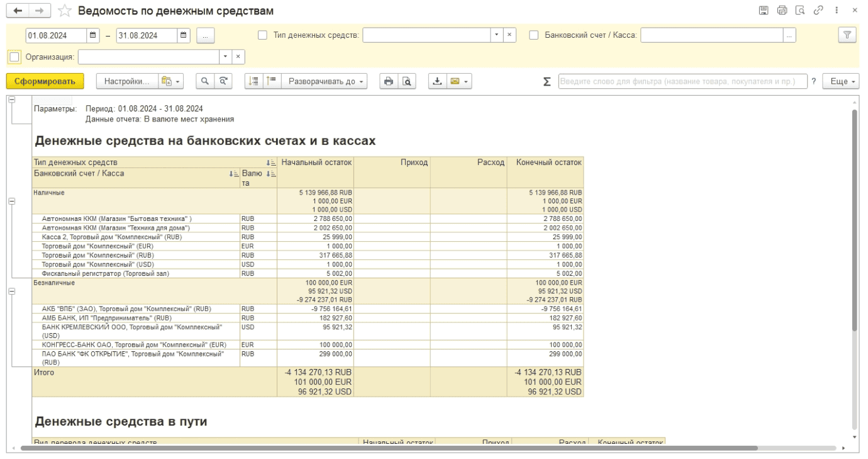
Task: Click the Организация input field
Action: pos(149,57)
